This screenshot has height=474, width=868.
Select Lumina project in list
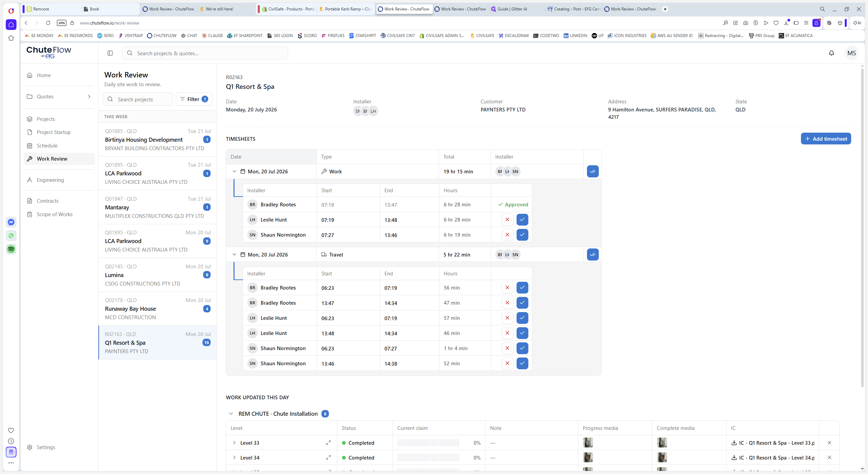point(157,275)
